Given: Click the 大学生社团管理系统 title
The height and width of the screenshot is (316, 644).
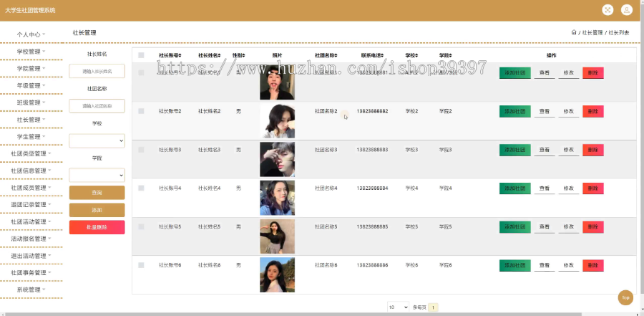Looking at the screenshot, I should tap(30, 10).
